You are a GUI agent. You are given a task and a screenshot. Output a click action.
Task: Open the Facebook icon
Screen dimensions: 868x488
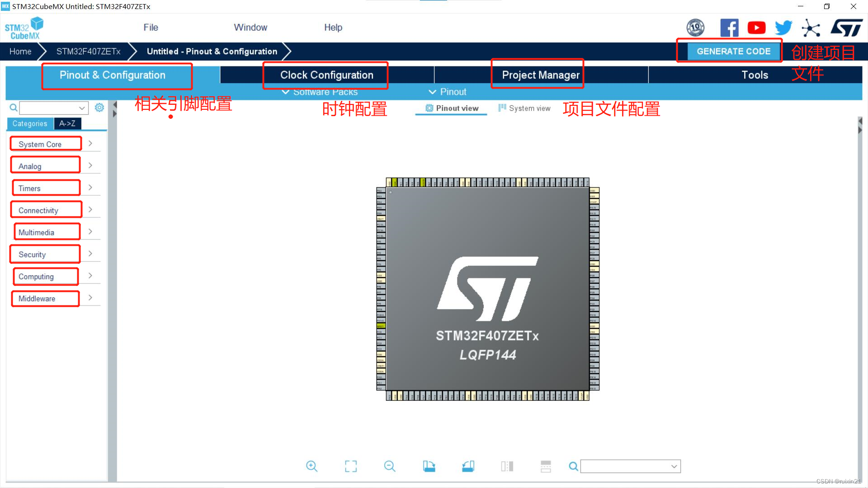pos(729,28)
